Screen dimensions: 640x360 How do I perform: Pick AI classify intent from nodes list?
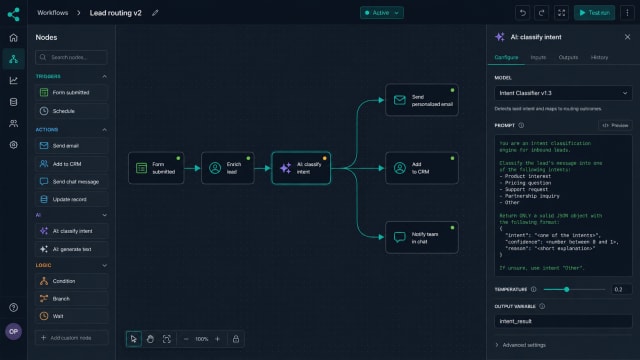[71, 231]
